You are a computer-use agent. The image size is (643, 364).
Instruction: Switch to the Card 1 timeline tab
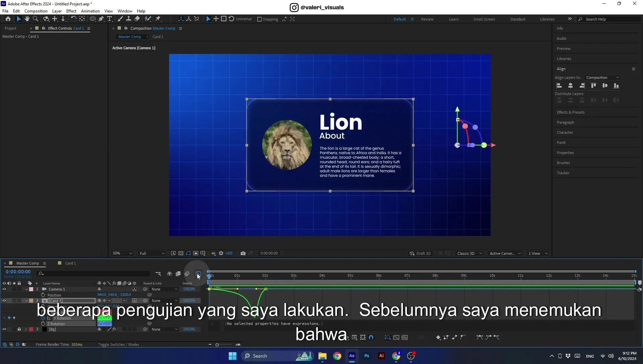[70, 263]
